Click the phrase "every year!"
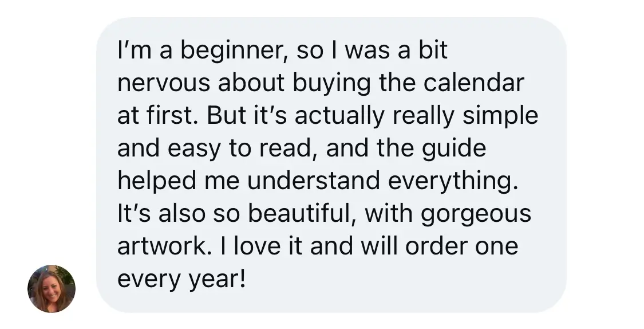The image size is (644, 329). pos(181,280)
